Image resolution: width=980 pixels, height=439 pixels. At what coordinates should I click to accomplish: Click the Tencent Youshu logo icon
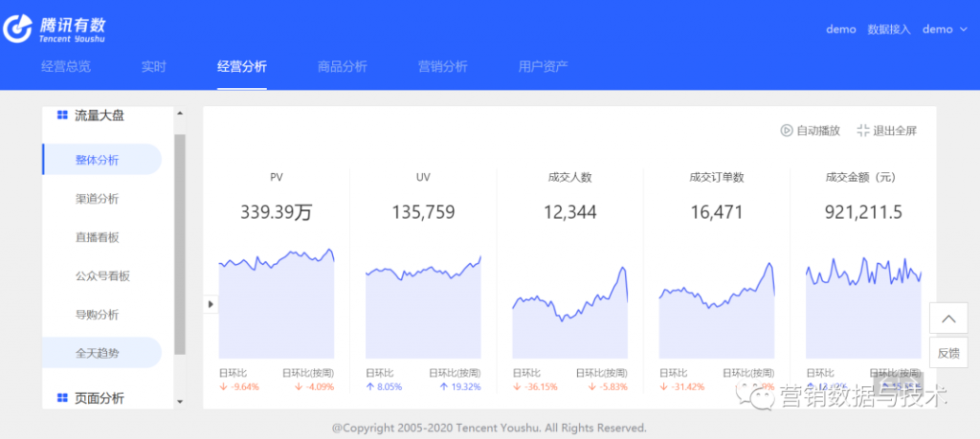coord(18,29)
